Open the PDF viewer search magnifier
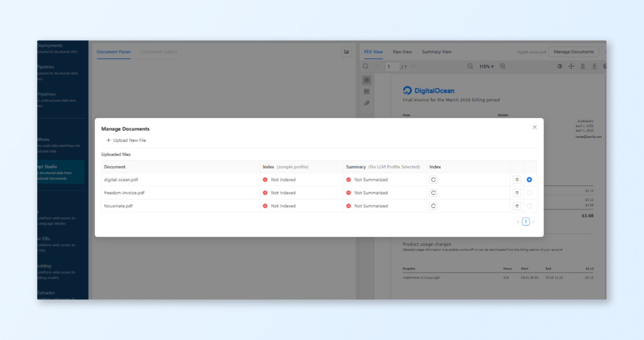The height and width of the screenshot is (340, 644). tap(365, 66)
